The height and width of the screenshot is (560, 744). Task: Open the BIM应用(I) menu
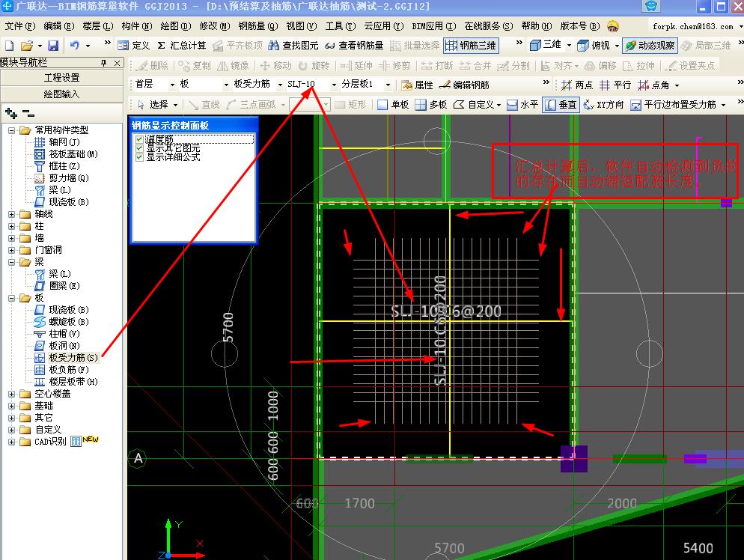click(434, 26)
